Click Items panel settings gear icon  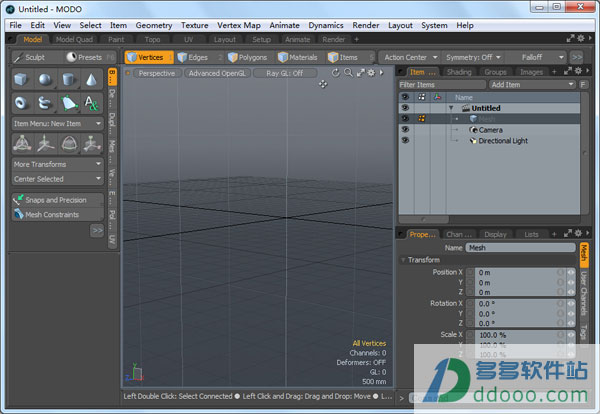[x=578, y=71]
